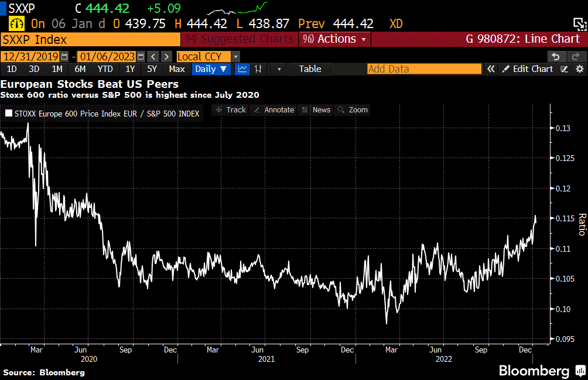Click the yellow gauge alert icon

coord(16,24)
